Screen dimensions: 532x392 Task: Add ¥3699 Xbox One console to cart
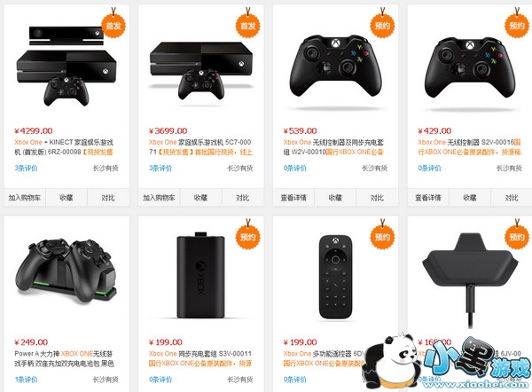click(159, 198)
